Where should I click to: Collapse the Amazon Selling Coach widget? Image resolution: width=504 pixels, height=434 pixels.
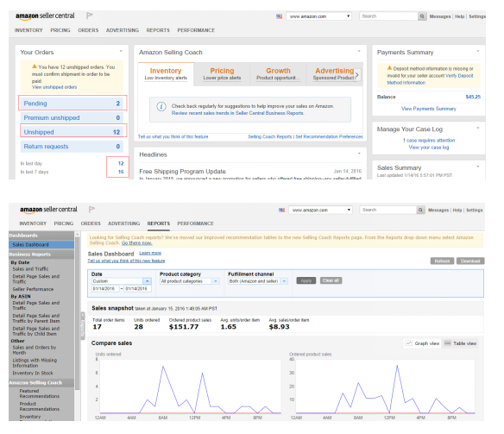tap(359, 51)
